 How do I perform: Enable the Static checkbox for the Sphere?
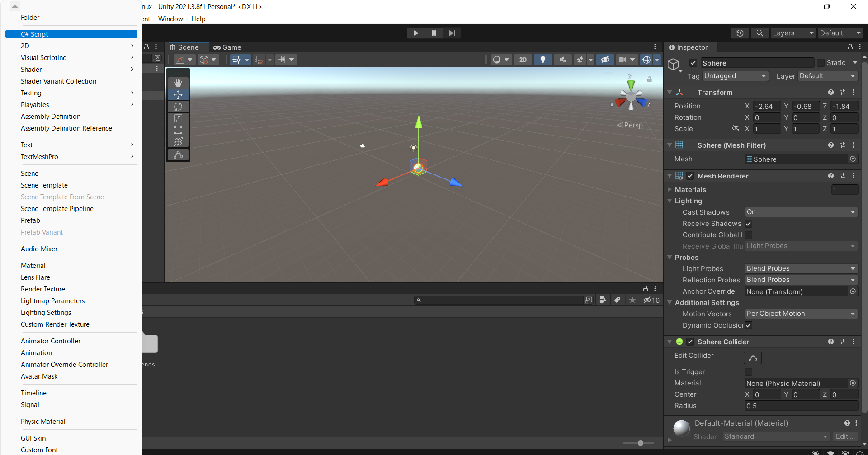820,63
